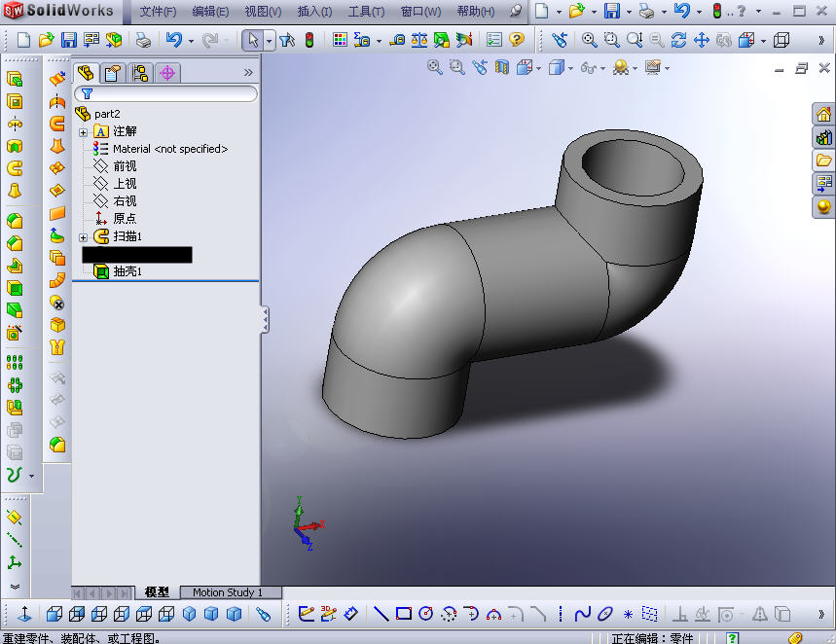Click the Rotate View icon
Screen dimensions: 836x644
pyautogui.click(x=678, y=40)
